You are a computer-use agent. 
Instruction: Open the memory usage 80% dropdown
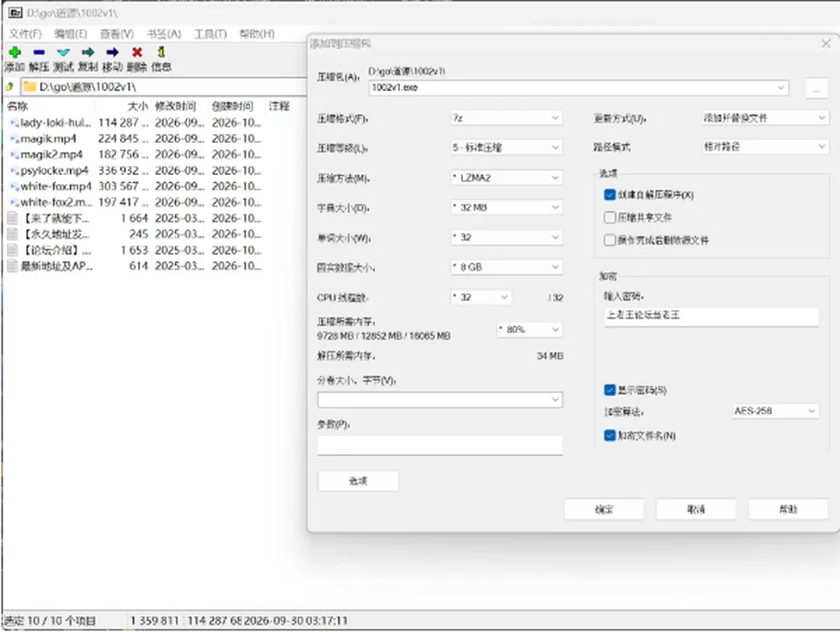(529, 329)
